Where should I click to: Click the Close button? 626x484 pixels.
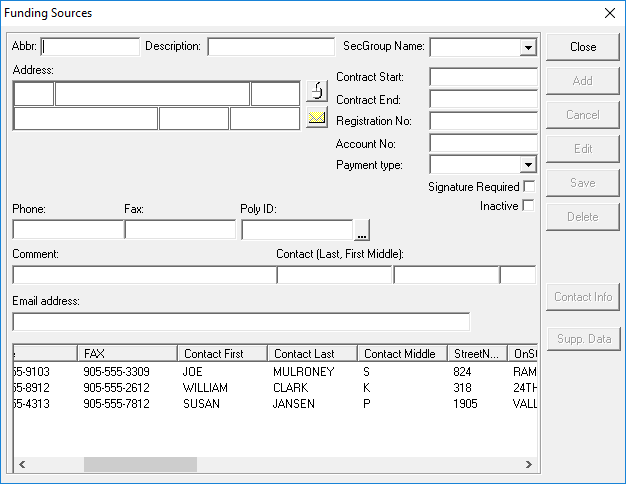583,47
